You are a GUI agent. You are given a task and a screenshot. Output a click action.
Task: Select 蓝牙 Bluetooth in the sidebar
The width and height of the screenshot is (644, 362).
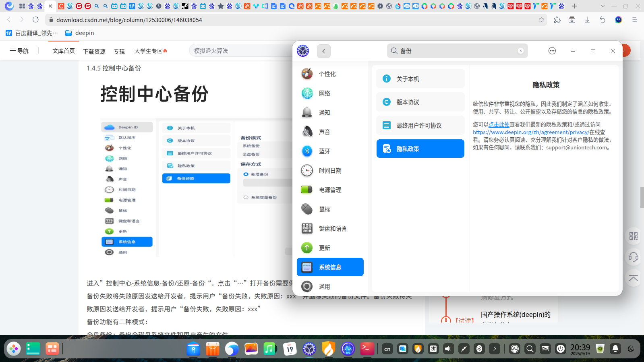pos(330,151)
